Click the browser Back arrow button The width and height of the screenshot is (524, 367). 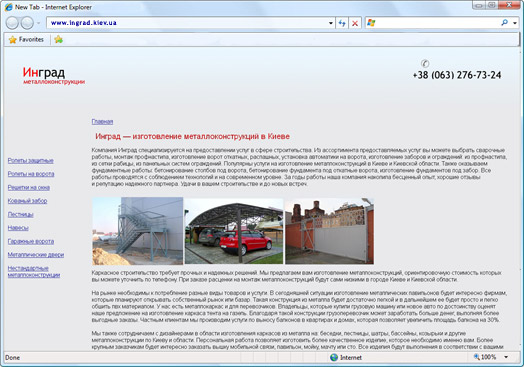tap(12, 23)
